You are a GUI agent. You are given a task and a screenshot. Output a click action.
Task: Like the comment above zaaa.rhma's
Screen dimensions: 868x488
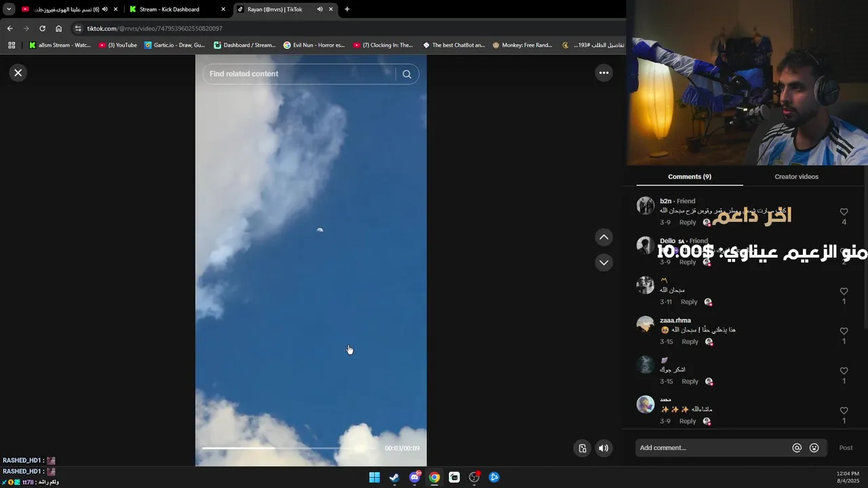click(844, 291)
